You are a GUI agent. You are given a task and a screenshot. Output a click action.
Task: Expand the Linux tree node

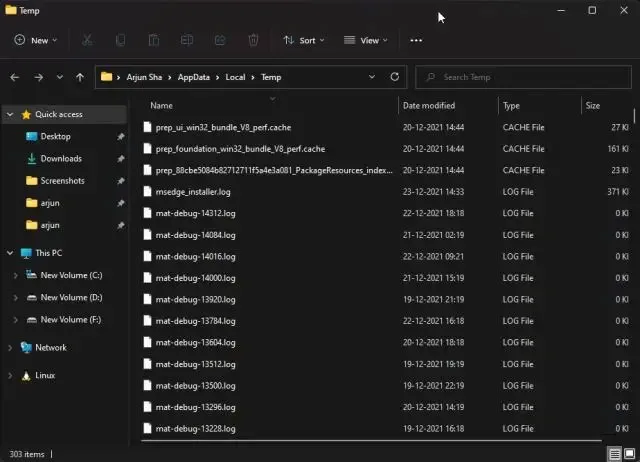[x=10, y=375]
